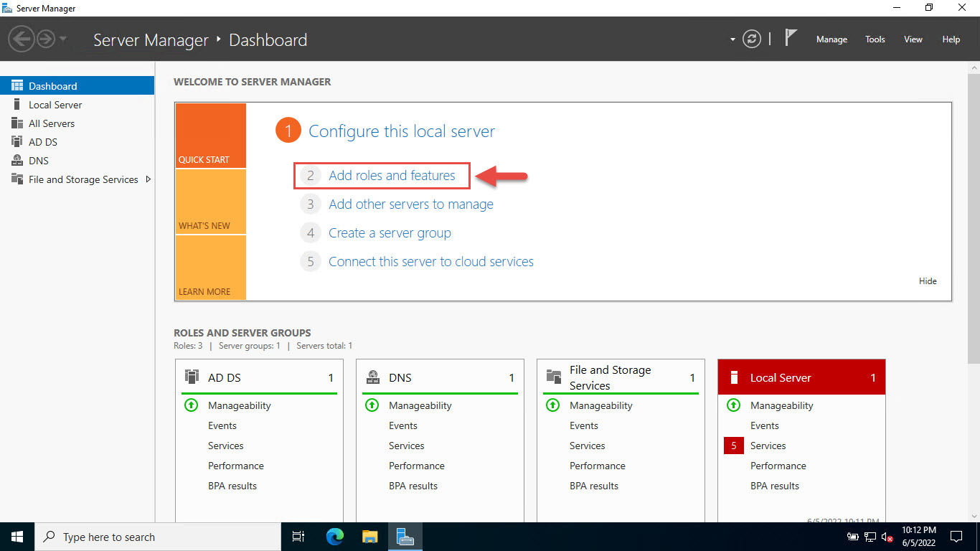
Task: Open the View menu
Action: (913, 39)
